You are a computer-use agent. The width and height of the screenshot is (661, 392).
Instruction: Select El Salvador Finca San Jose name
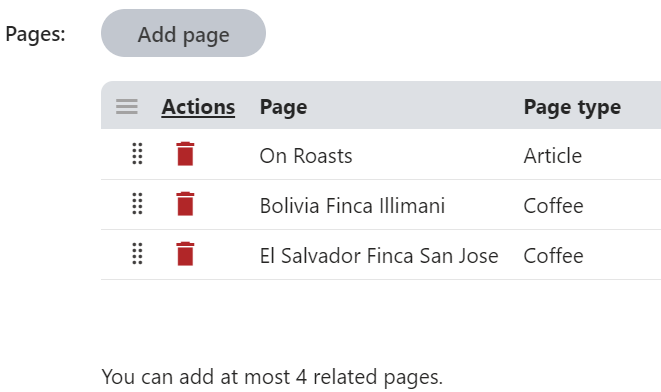click(379, 255)
